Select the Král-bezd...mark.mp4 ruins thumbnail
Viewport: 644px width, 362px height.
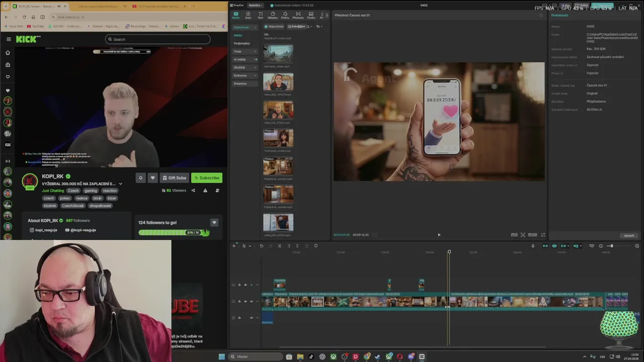point(278,54)
